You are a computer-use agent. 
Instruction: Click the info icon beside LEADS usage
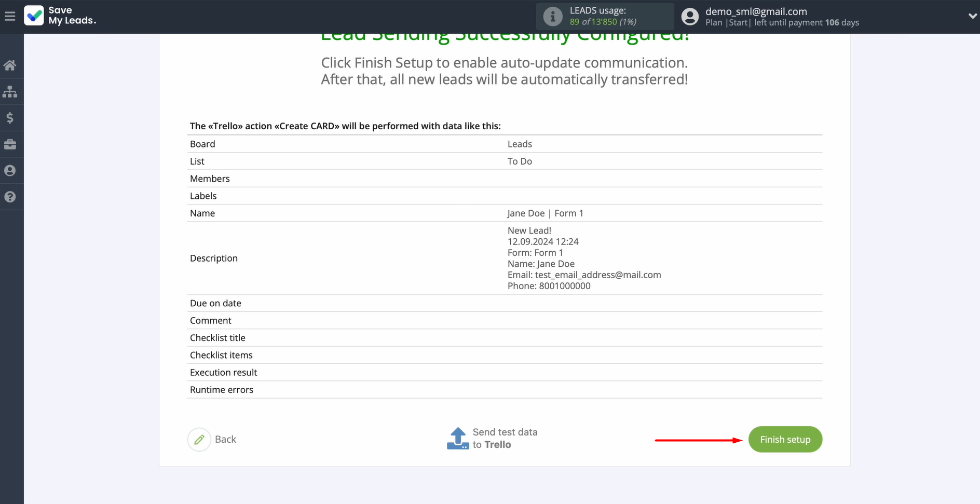pos(552,17)
